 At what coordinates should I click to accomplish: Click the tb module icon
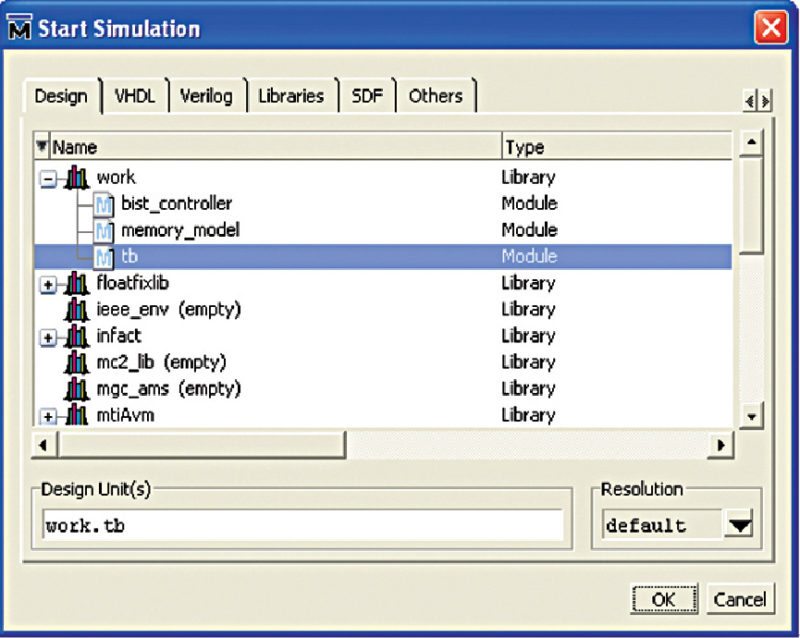[105, 257]
